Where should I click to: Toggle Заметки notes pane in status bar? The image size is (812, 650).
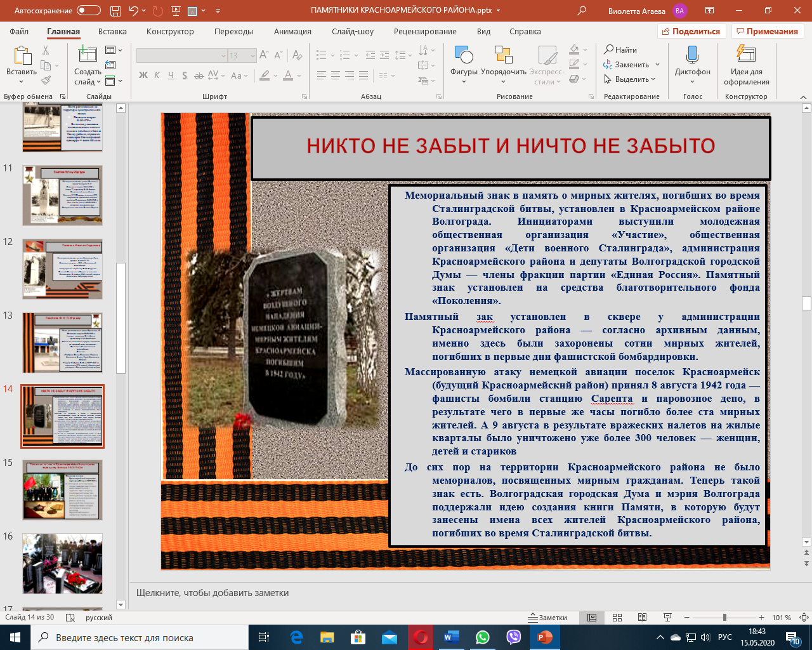[x=548, y=618]
